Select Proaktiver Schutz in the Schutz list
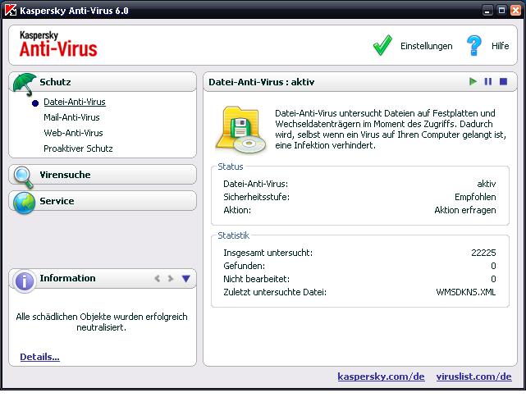This screenshot has height=420, width=526. [x=78, y=148]
